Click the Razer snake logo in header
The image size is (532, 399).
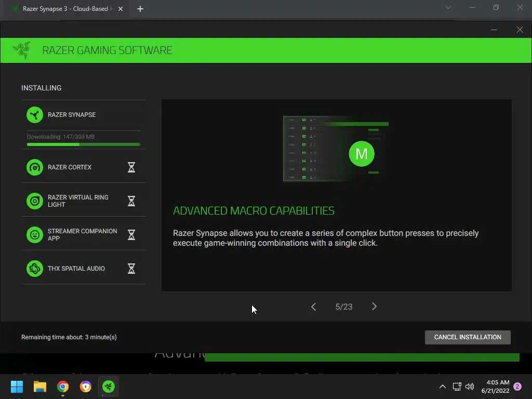[21, 50]
